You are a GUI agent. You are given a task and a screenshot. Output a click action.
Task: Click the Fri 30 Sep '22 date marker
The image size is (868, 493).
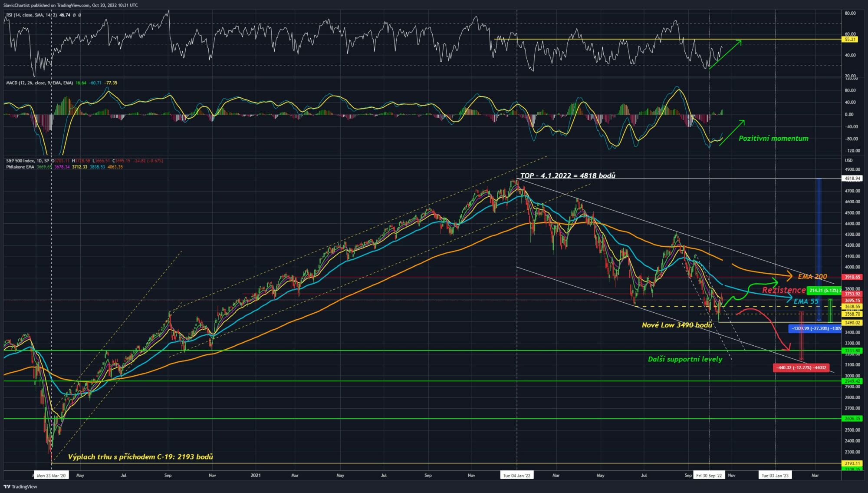point(709,476)
